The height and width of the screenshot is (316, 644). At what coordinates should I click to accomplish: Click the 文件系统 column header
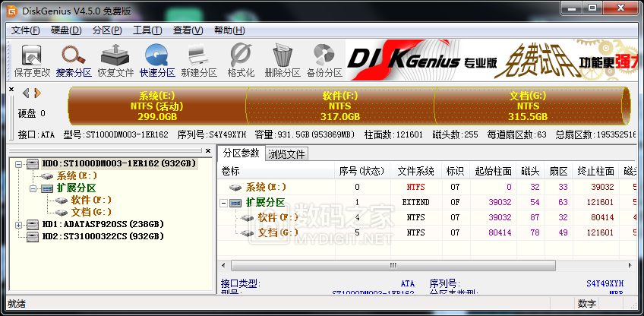(415, 171)
